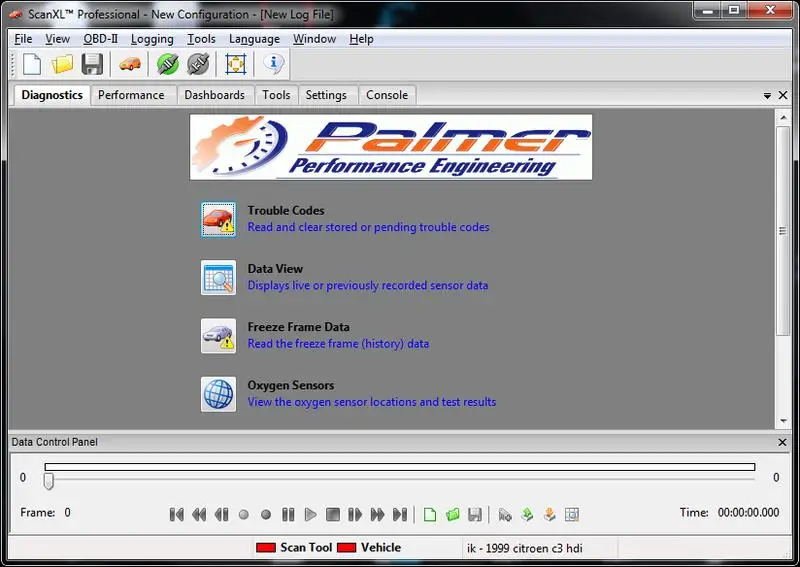Switch to the Tools tab
The image size is (800, 567).
(x=276, y=95)
